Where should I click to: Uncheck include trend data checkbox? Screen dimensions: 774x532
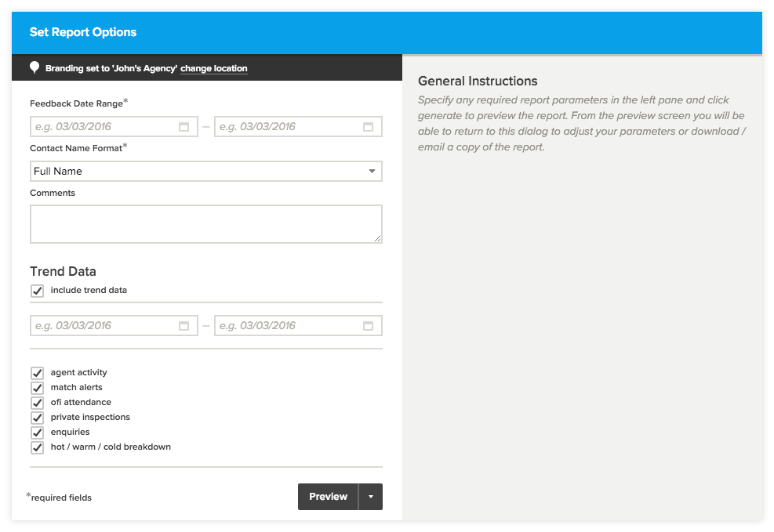[x=38, y=291]
